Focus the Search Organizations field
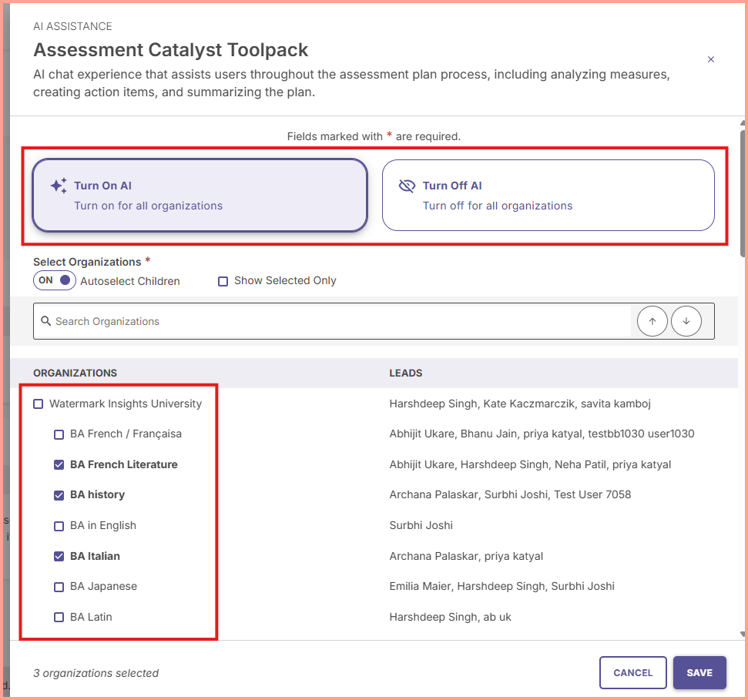The image size is (748, 700). coord(333,321)
